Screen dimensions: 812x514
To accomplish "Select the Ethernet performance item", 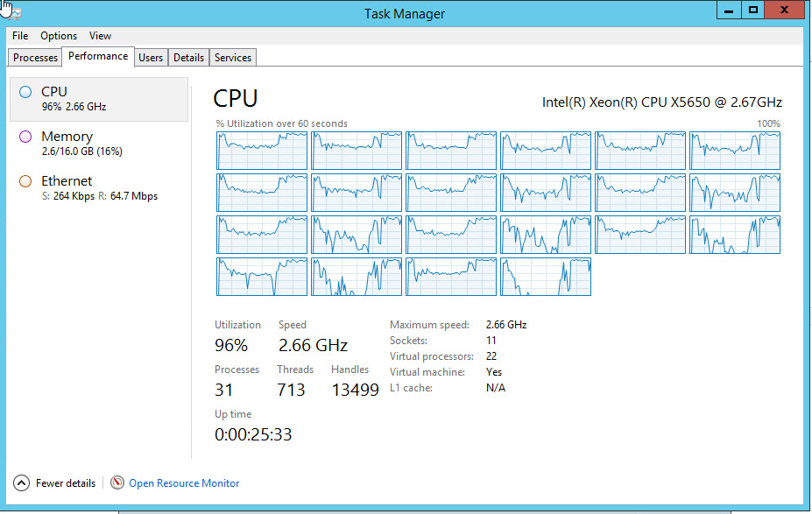I will (x=99, y=188).
